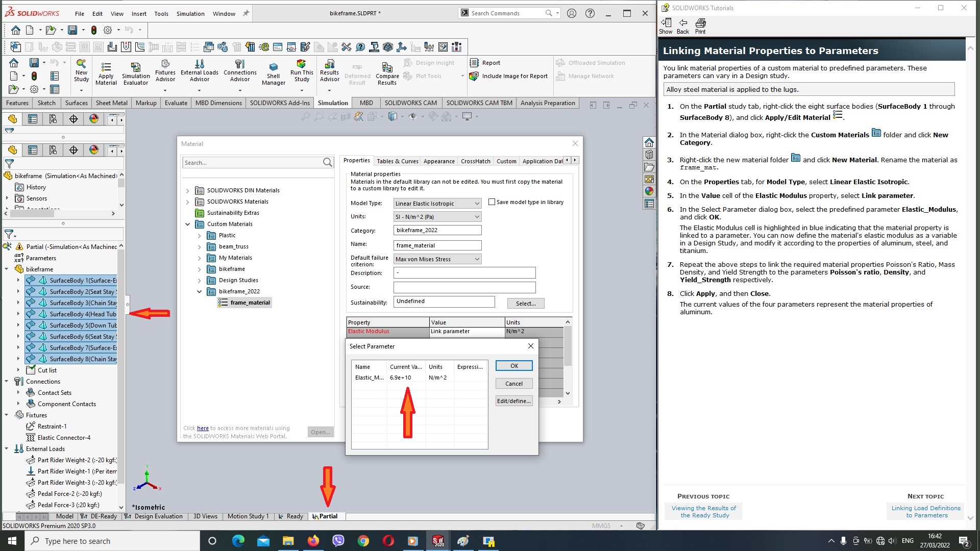Screen dimensions: 980x551
Task: Click the material Name input field
Action: point(437,245)
